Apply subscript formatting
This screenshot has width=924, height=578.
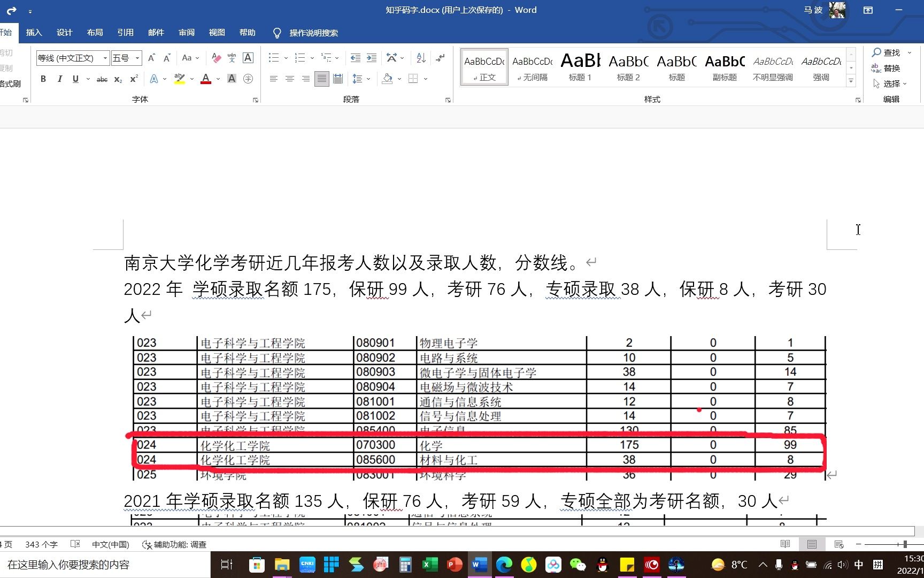(118, 79)
